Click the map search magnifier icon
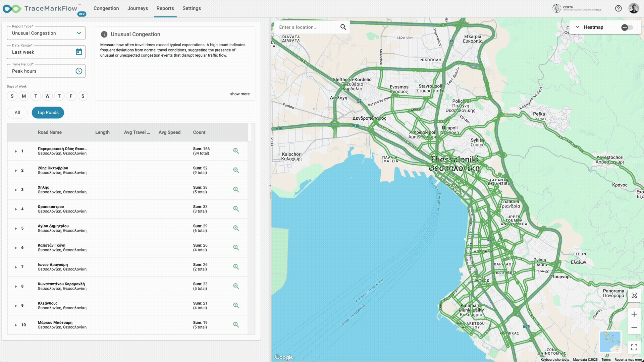The width and height of the screenshot is (644, 362). click(x=343, y=27)
